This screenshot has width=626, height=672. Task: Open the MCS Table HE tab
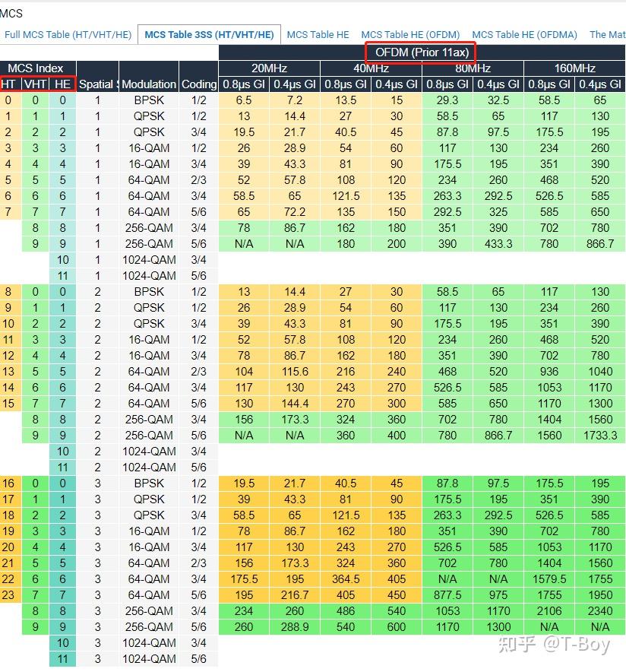click(318, 34)
